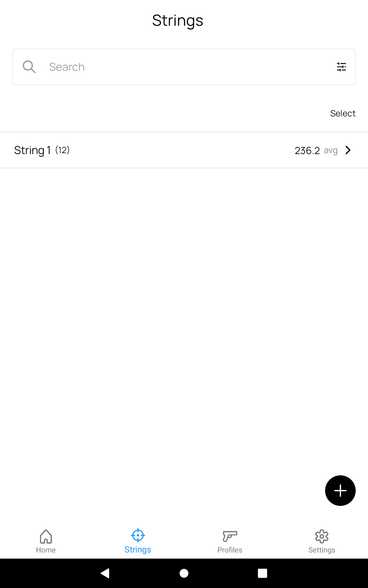This screenshot has height=588, width=368.
Task: Add a new string with the plus button
Action: 340,491
